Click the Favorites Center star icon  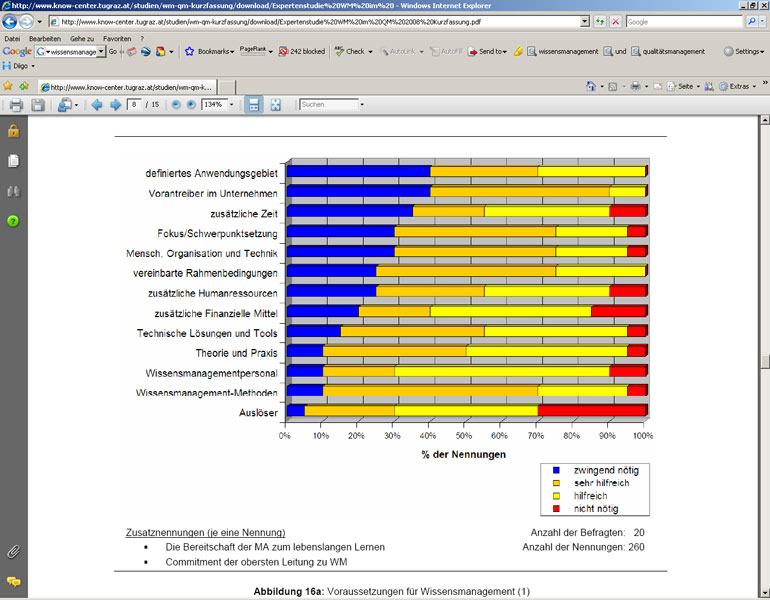click(8, 86)
